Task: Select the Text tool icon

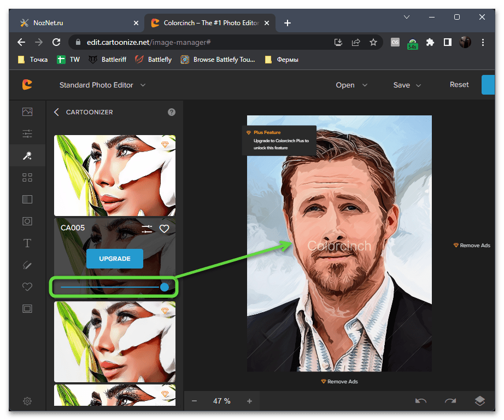Action: pyautogui.click(x=27, y=243)
